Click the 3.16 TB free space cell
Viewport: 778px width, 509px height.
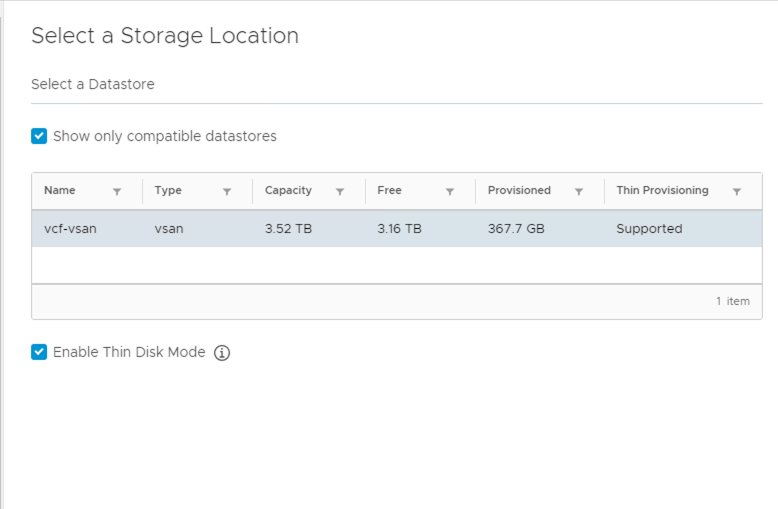tap(399, 229)
